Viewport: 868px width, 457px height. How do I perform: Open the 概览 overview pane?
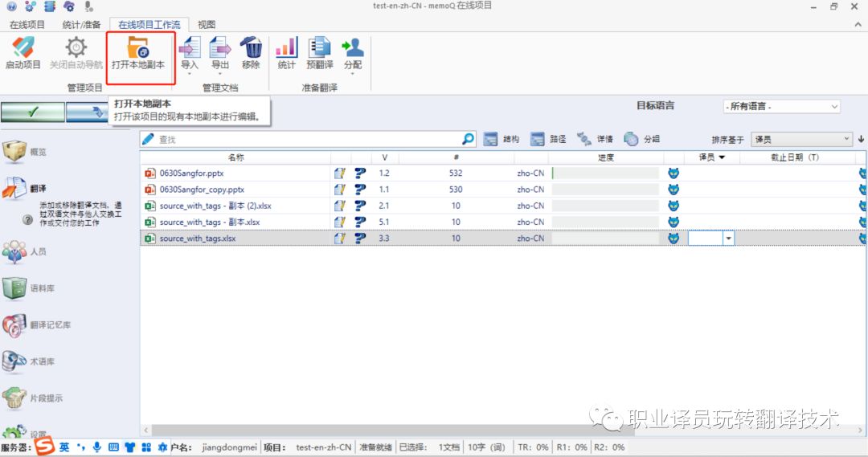click(x=25, y=152)
